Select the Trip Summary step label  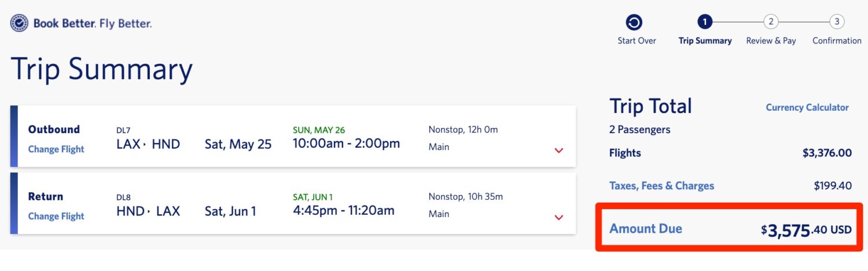705,41
